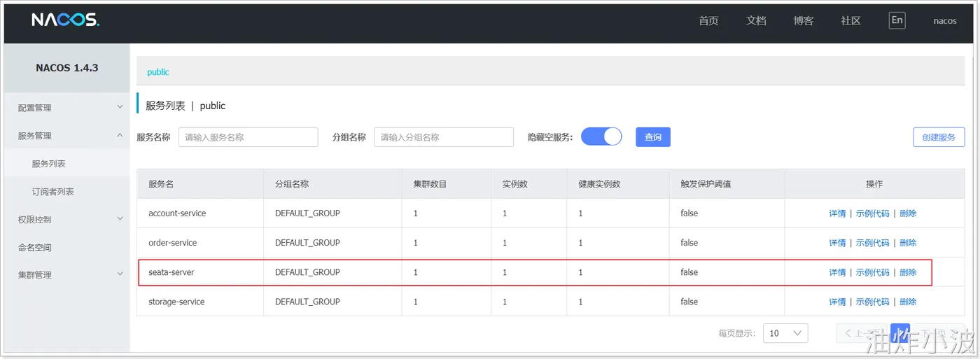Open the 文档 top navigation link
The image size is (980, 359).
756,21
